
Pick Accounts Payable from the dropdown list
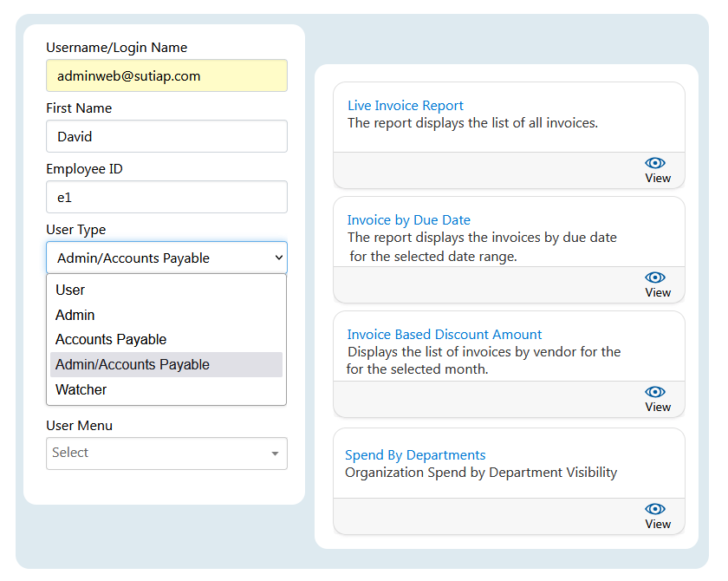[x=111, y=340]
